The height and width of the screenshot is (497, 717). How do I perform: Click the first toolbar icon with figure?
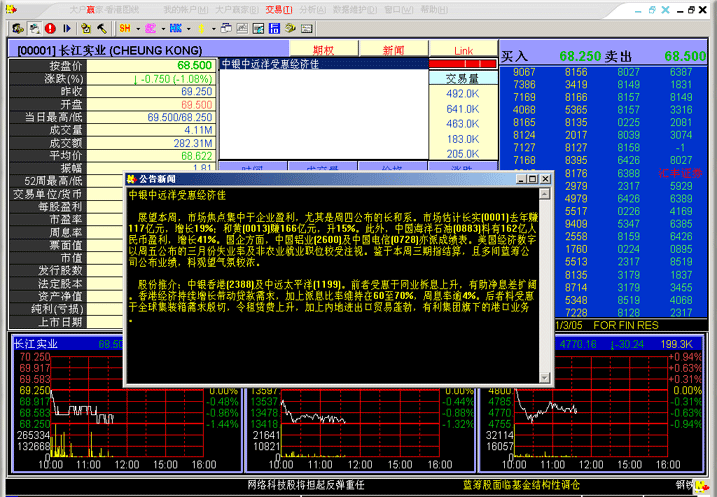coord(18,28)
